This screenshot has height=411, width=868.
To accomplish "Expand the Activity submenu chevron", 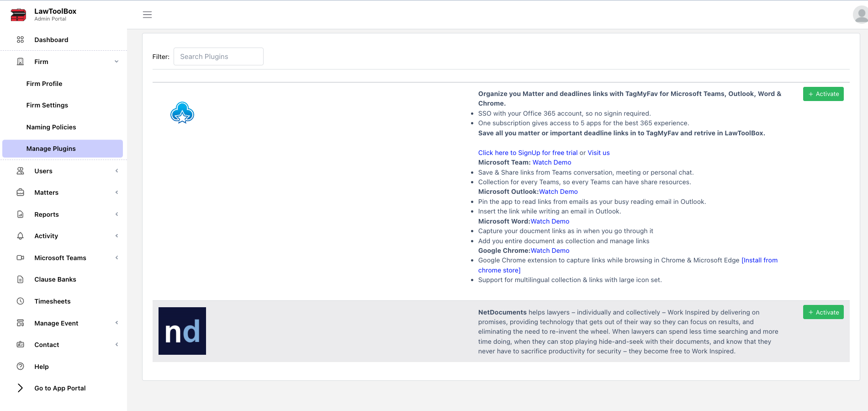I will 116,236.
